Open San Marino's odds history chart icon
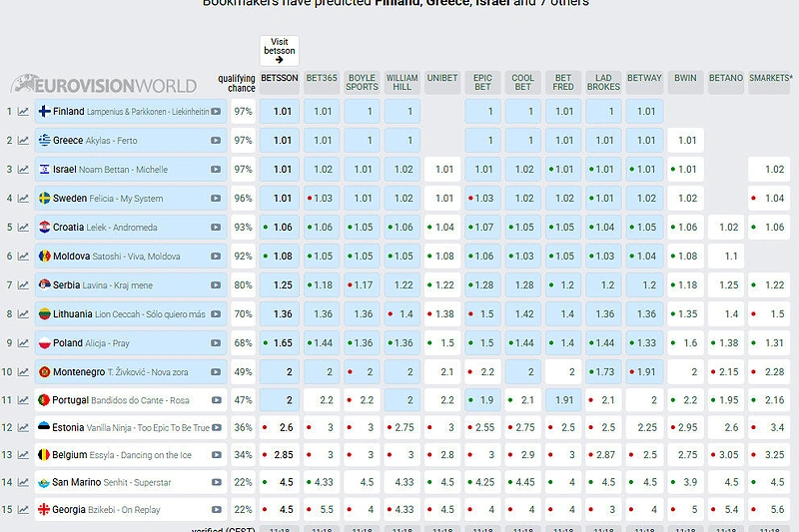Viewport: 799px width, 532px height. pos(23,483)
